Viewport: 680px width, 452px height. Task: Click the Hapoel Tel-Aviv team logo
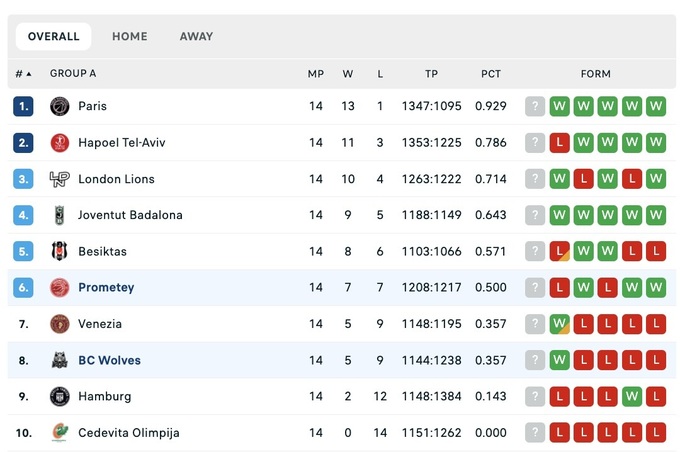(60, 143)
